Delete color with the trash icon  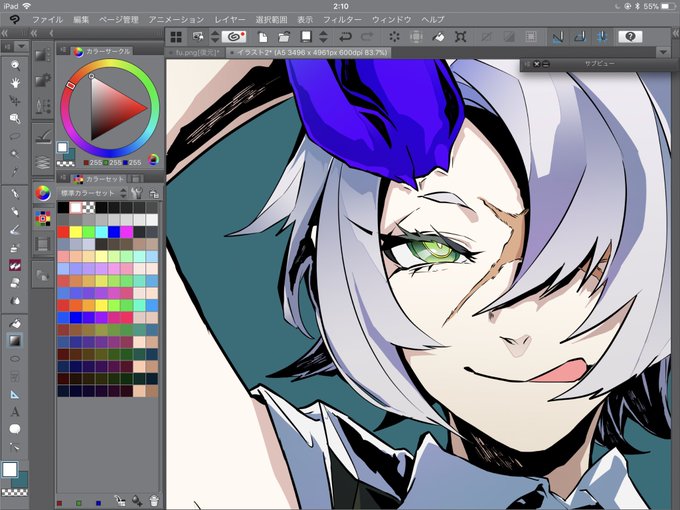pos(154,500)
